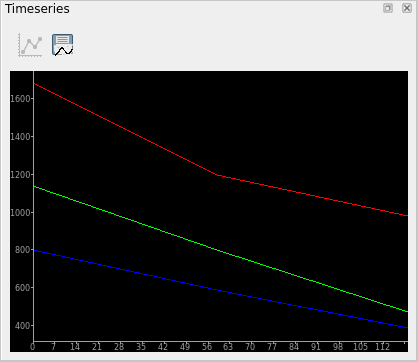This screenshot has width=418, height=362.
Task: Click the 112 x-axis tick label
Action: click(382, 347)
